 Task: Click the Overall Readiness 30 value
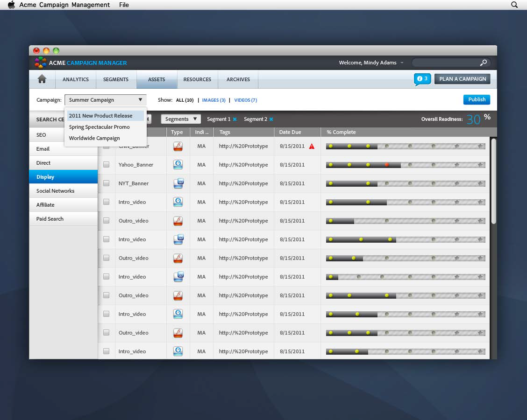point(473,119)
